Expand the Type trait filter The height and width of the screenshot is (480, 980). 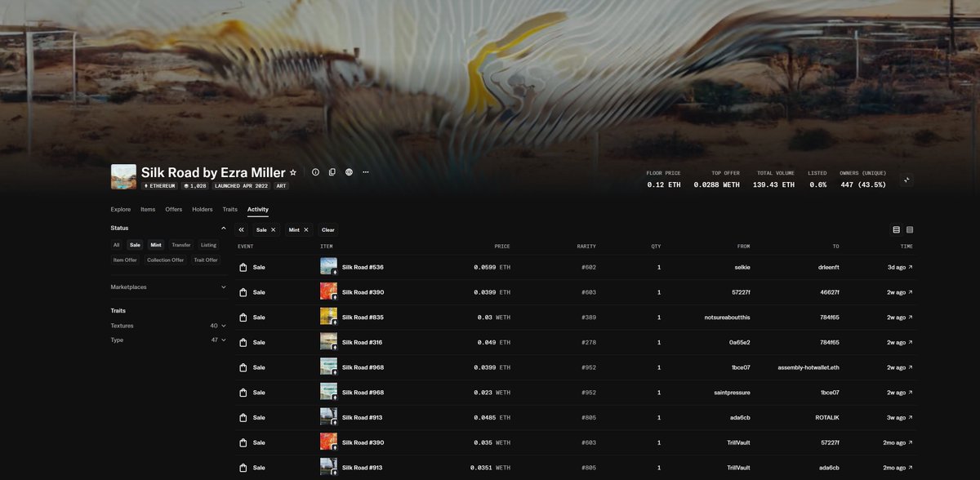pos(169,340)
